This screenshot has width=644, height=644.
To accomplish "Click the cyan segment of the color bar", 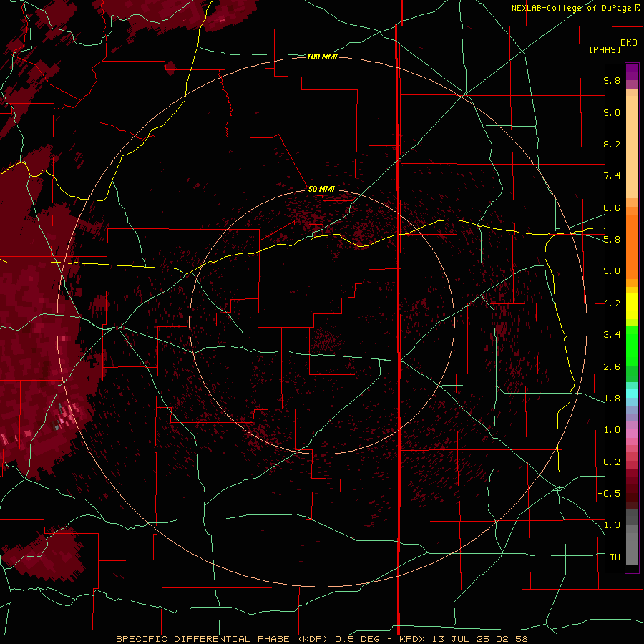I will coord(632,394).
